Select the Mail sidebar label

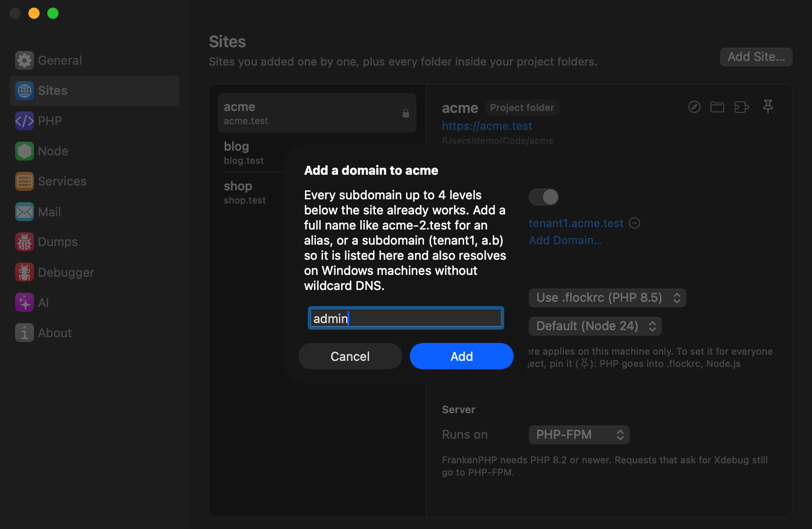pos(49,212)
